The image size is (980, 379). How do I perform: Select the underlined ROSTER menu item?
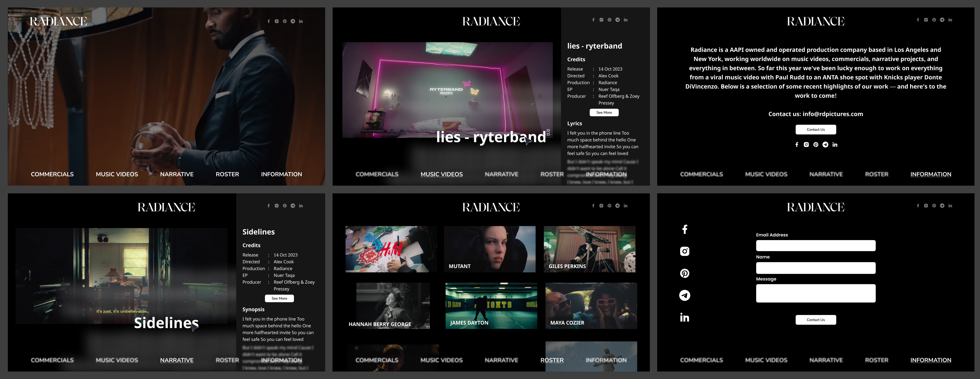552,360
